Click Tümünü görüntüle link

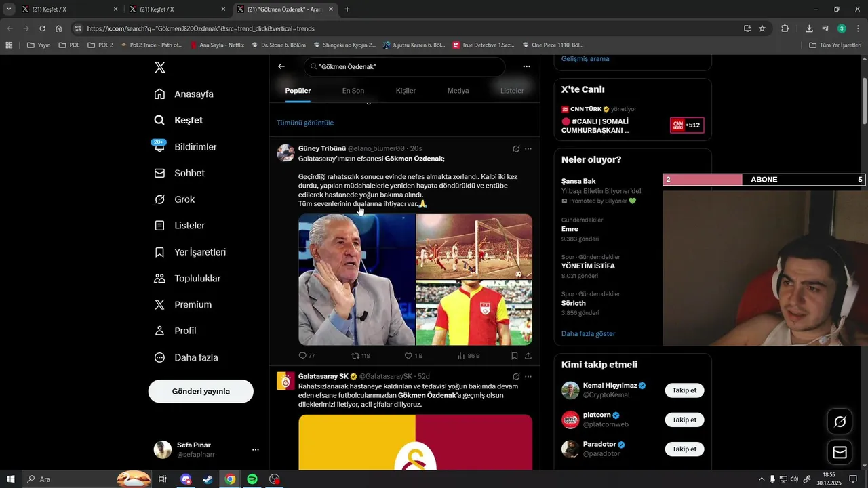coord(305,123)
